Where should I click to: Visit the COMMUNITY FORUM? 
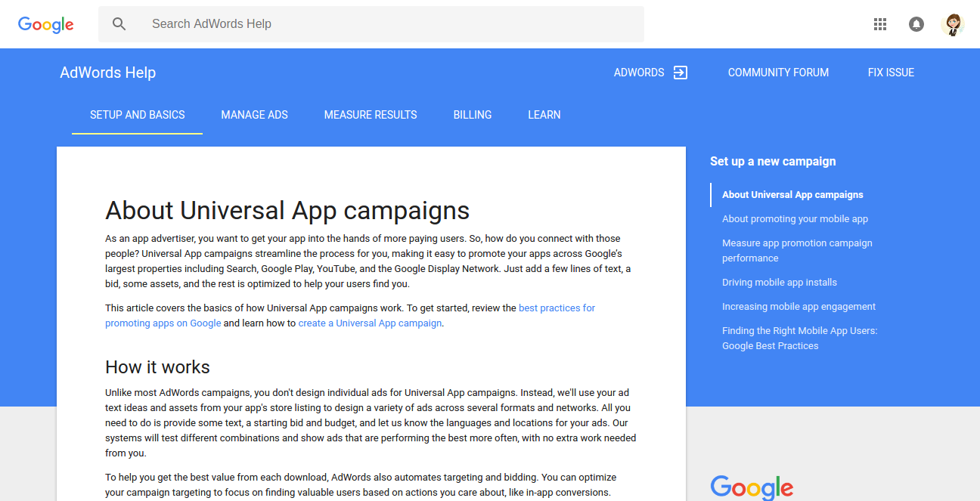[x=778, y=73]
